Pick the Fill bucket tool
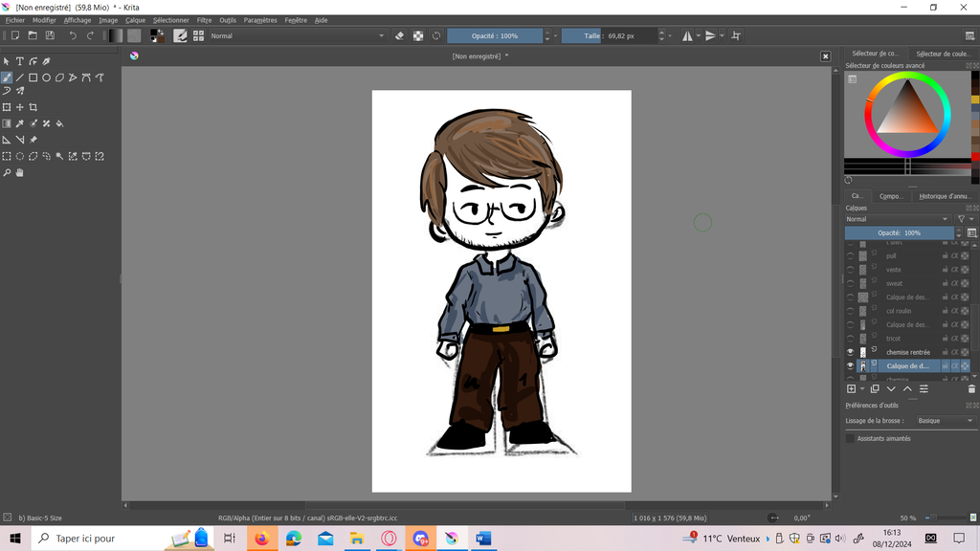Image resolution: width=980 pixels, height=551 pixels. click(59, 123)
